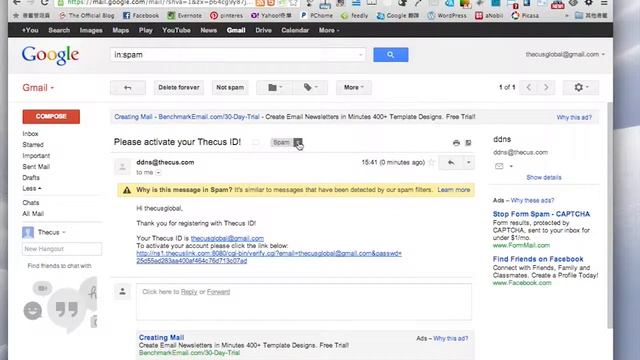This screenshot has height=360, width=640.
Task: Click Learn more in spam warning
Action: tap(453, 190)
